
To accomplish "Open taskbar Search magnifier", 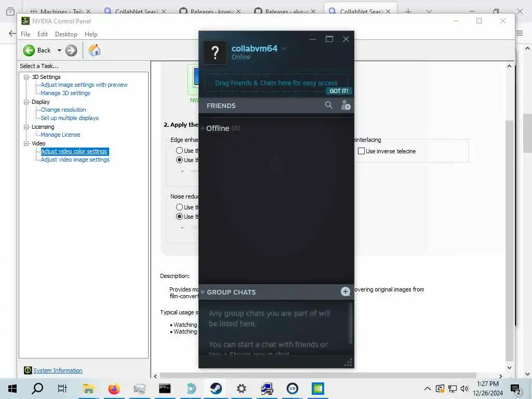I will click(x=37, y=389).
